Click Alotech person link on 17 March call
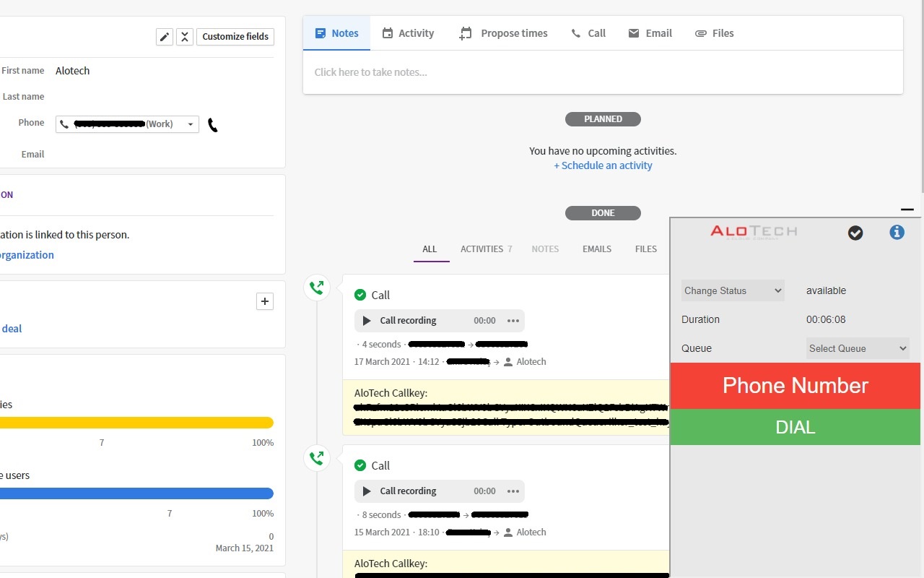The width and height of the screenshot is (924, 578). coord(531,362)
